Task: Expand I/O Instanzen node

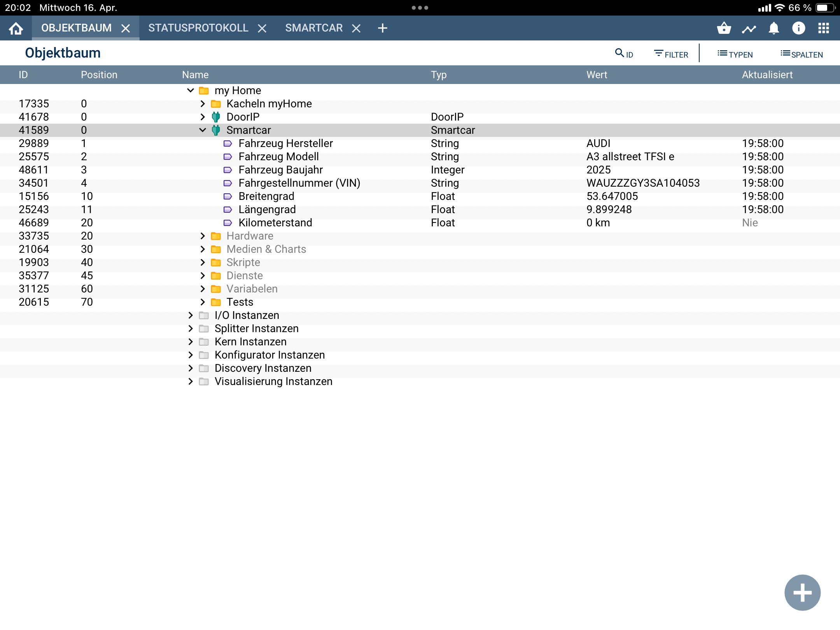Action: 191,315
